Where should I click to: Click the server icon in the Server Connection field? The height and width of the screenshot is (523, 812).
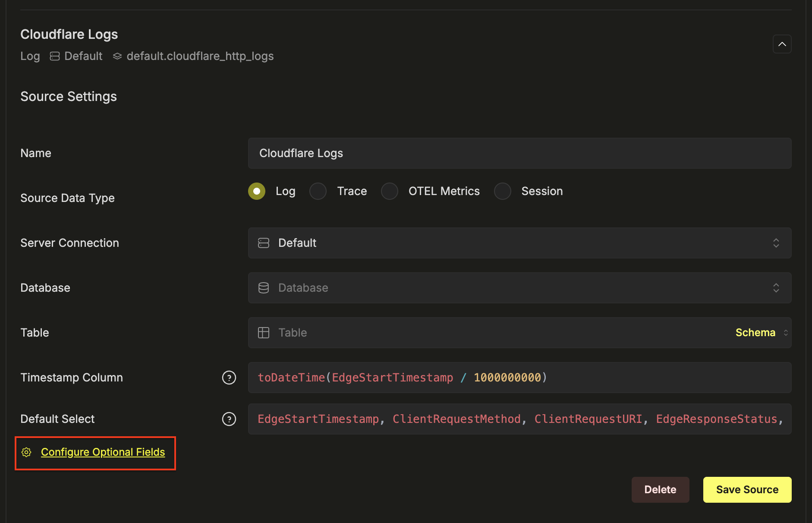(x=264, y=243)
